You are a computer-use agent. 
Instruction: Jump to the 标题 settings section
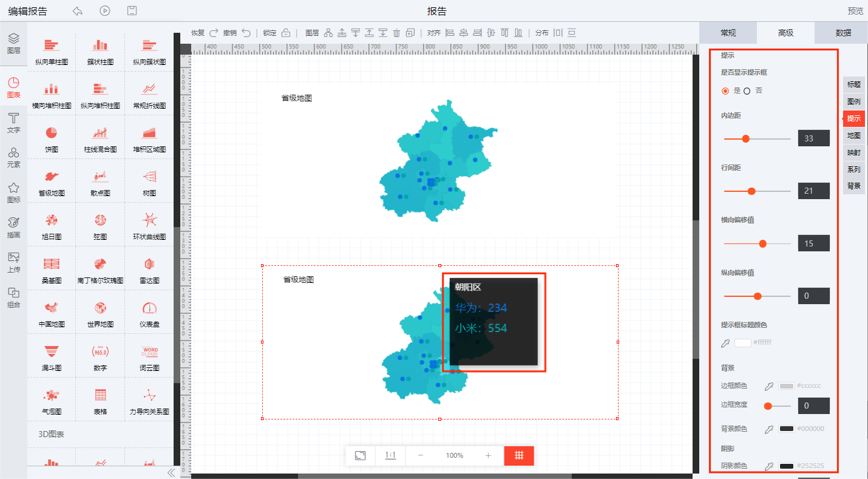pyautogui.click(x=854, y=84)
